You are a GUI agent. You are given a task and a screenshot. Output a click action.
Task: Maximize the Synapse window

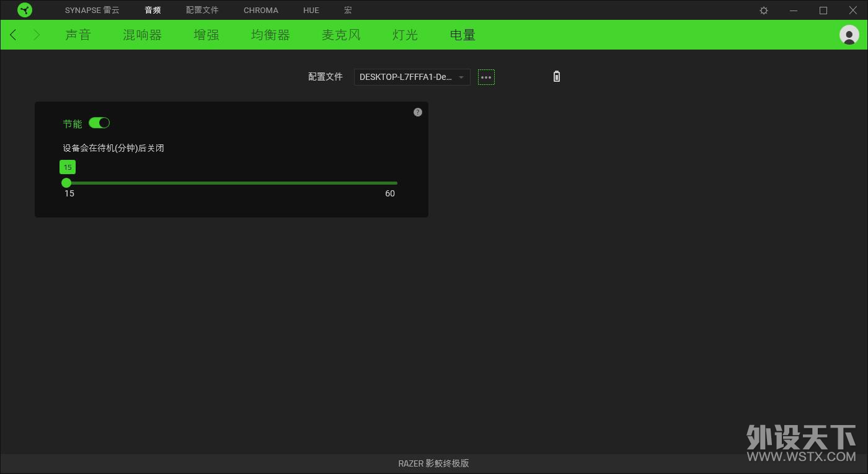[x=823, y=11]
